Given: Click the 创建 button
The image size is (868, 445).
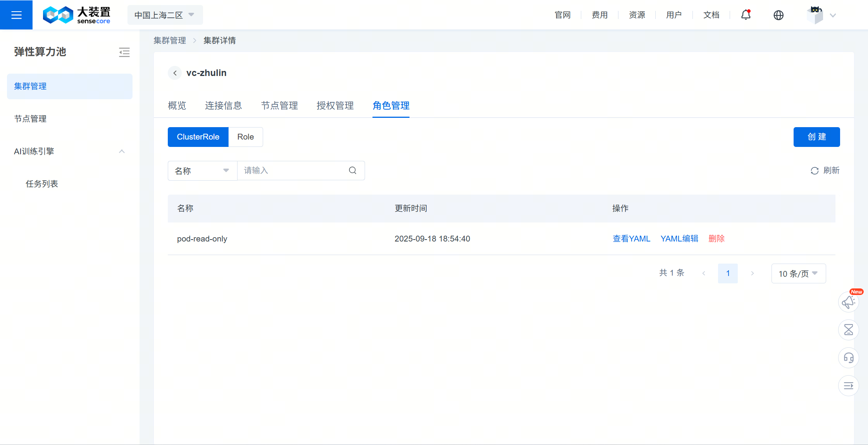Looking at the screenshot, I should (x=816, y=137).
